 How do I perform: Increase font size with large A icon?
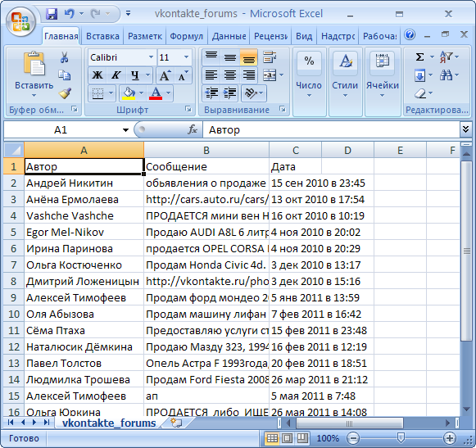point(165,75)
